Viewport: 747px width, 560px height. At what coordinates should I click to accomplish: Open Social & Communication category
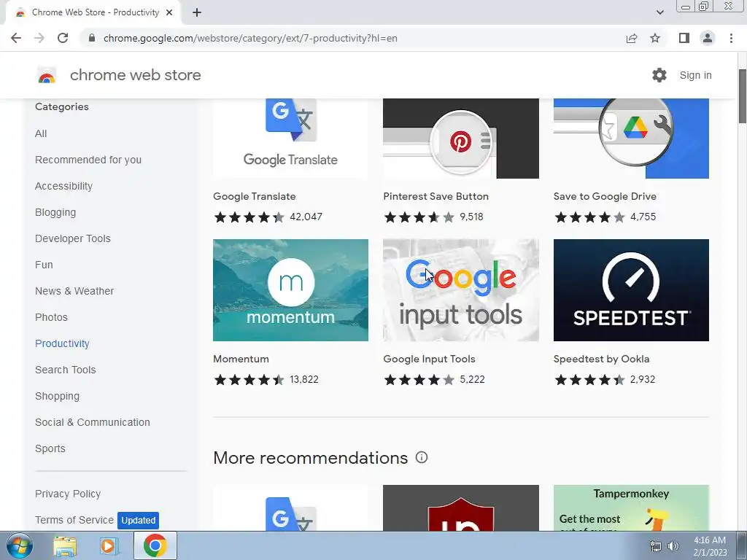click(93, 422)
